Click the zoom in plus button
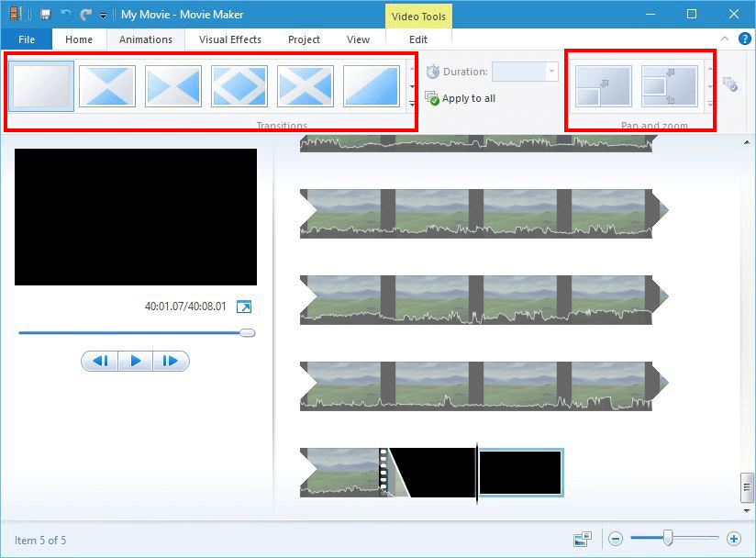 [x=733, y=539]
